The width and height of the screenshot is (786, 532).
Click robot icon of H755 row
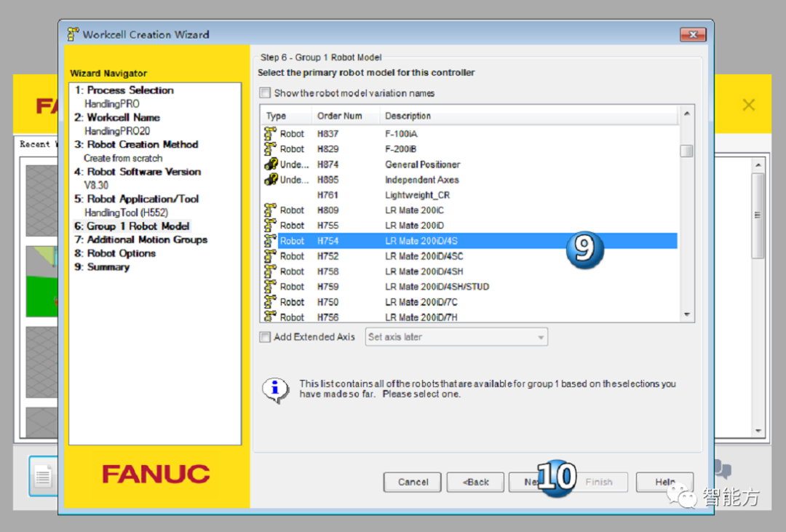click(x=270, y=225)
